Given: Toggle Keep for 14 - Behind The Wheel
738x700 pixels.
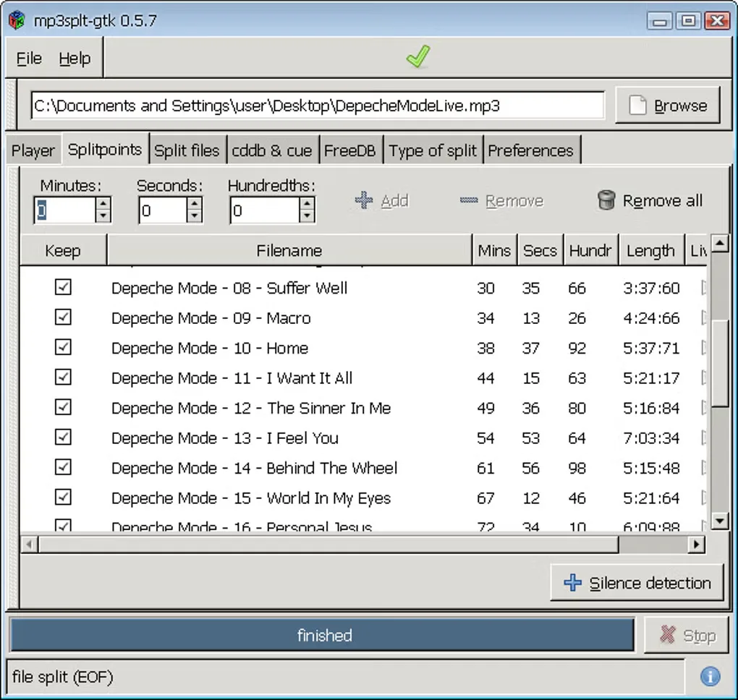Looking at the screenshot, I should pos(63,467).
